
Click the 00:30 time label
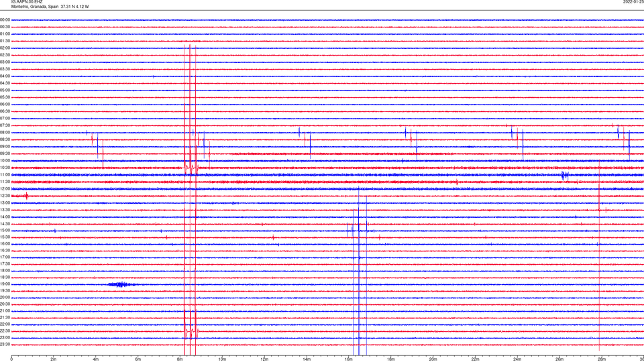click(5, 27)
